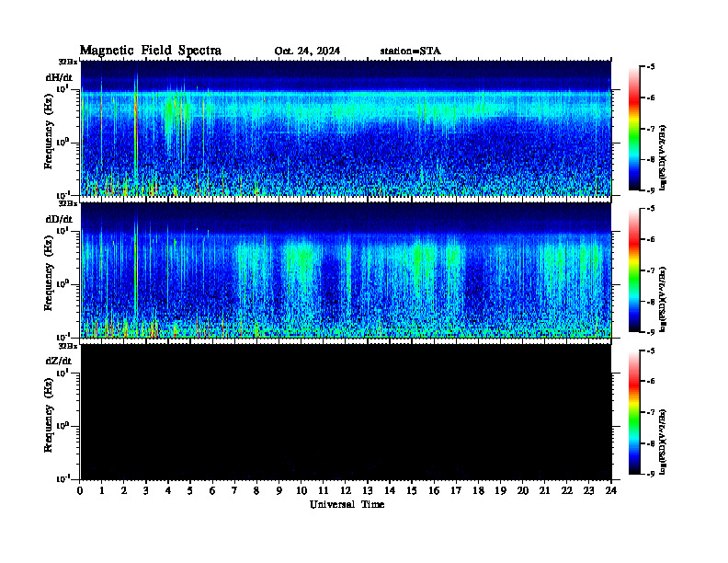Click the "station=STA" label
This screenshot has height=563, width=728.
click(x=410, y=52)
